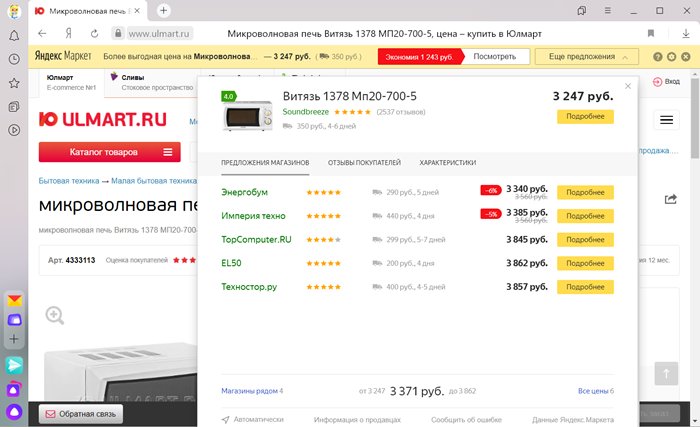Open Энергобум shop link

pyautogui.click(x=244, y=193)
